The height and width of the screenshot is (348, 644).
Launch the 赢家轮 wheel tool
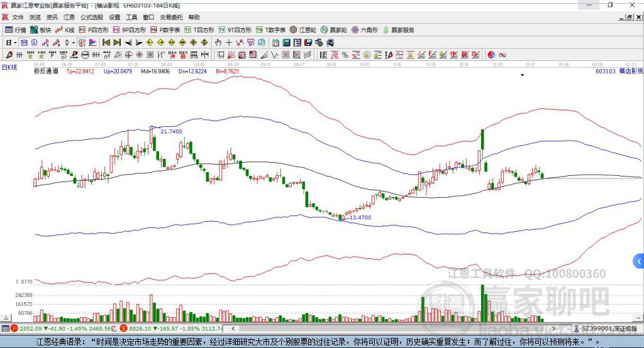(334, 30)
